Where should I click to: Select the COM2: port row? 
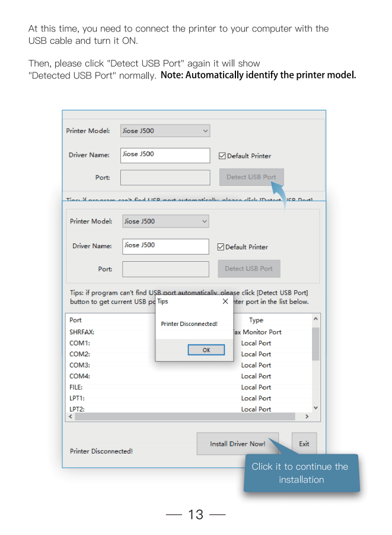pos(189,354)
